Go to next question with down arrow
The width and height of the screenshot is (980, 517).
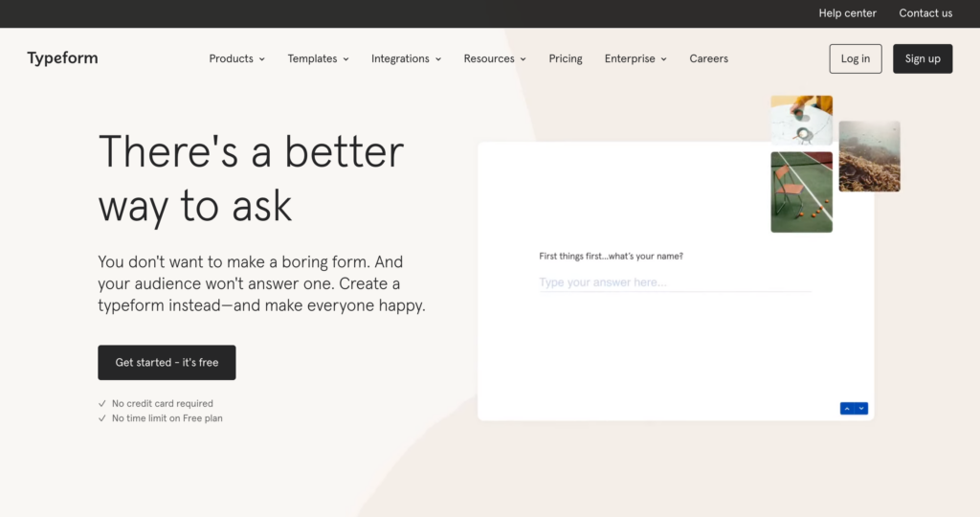[861, 408]
